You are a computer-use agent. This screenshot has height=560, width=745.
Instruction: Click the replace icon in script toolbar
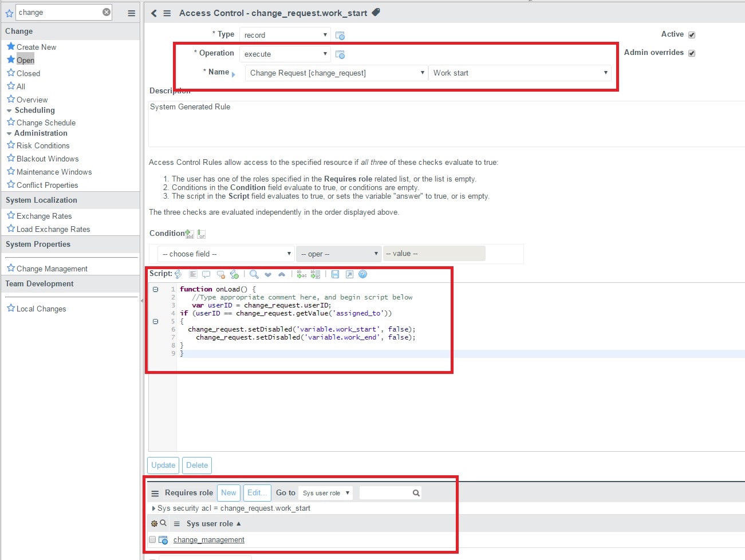302,274
